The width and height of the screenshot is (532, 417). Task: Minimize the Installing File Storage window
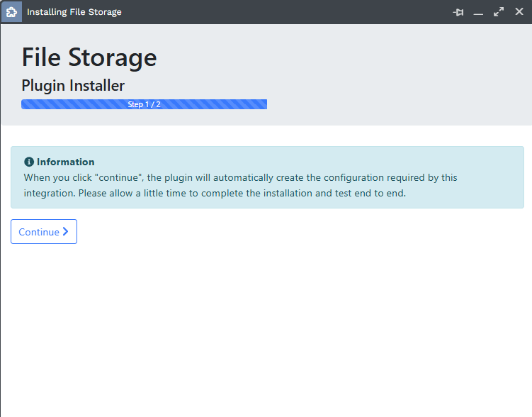[478, 13]
